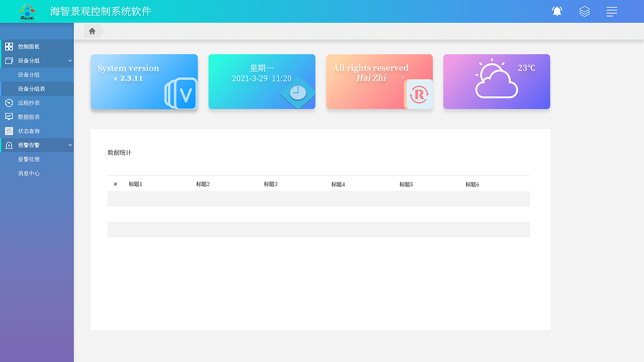Viewport: 644px width, 362px height.
Task: Click the registered trademark icon on Hai Zhi card
Action: 420,94
